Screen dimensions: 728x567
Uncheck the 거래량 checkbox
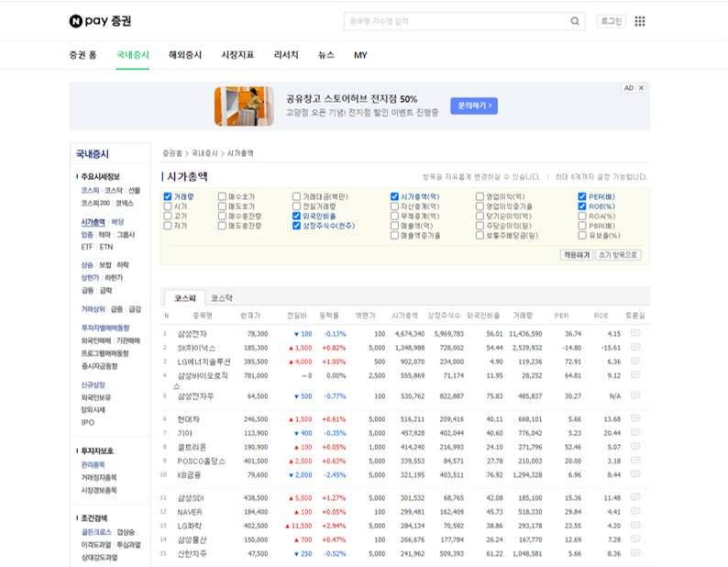168,196
